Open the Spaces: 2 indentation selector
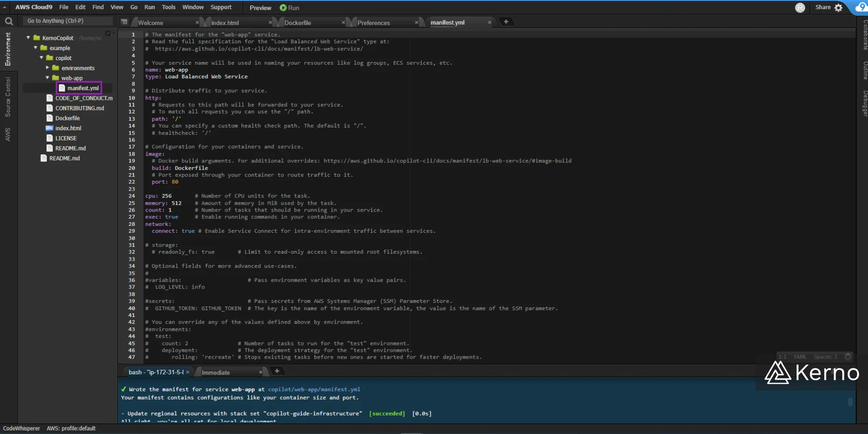 [825, 357]
